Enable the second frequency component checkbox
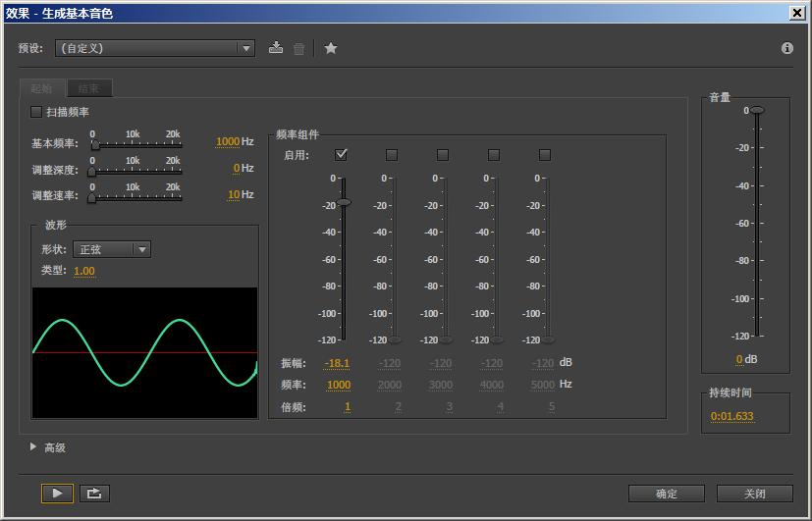Viewport: 812px width, 521px height. coord(392,155)
